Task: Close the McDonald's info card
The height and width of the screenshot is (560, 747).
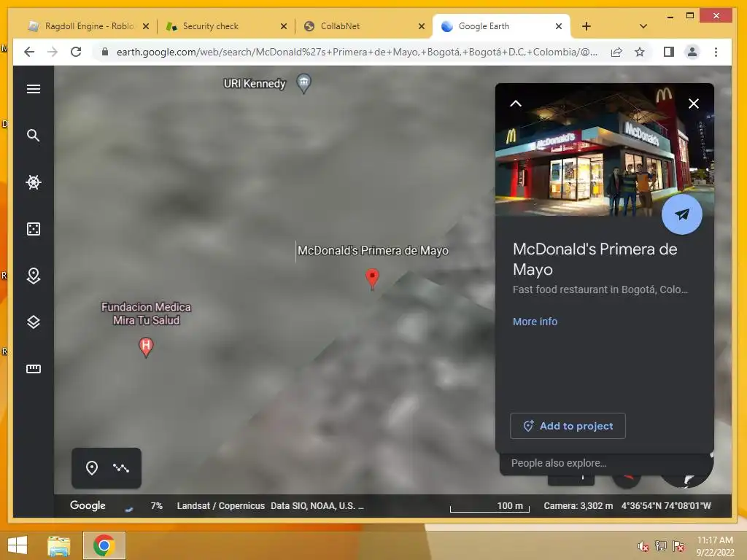Action: (x=694, y=104)
